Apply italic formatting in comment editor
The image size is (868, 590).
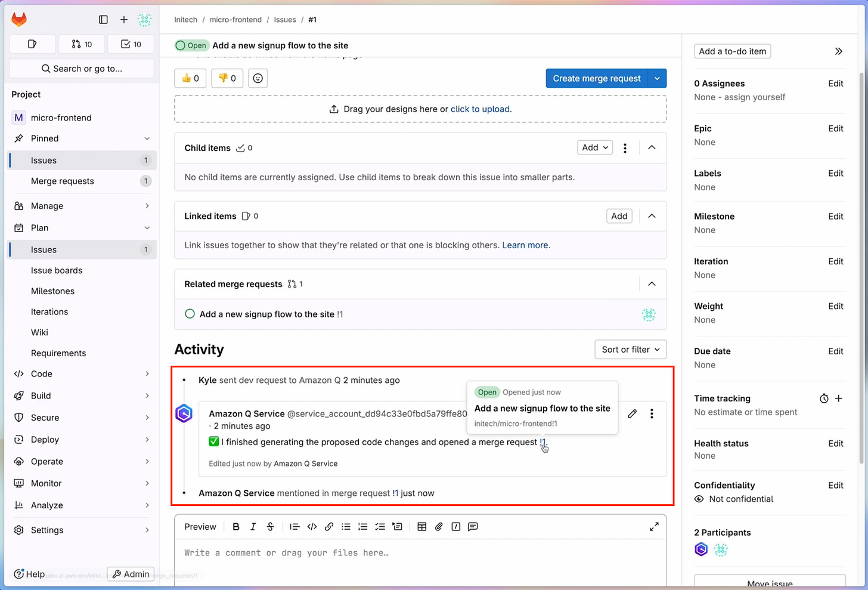tap(253, 527)
